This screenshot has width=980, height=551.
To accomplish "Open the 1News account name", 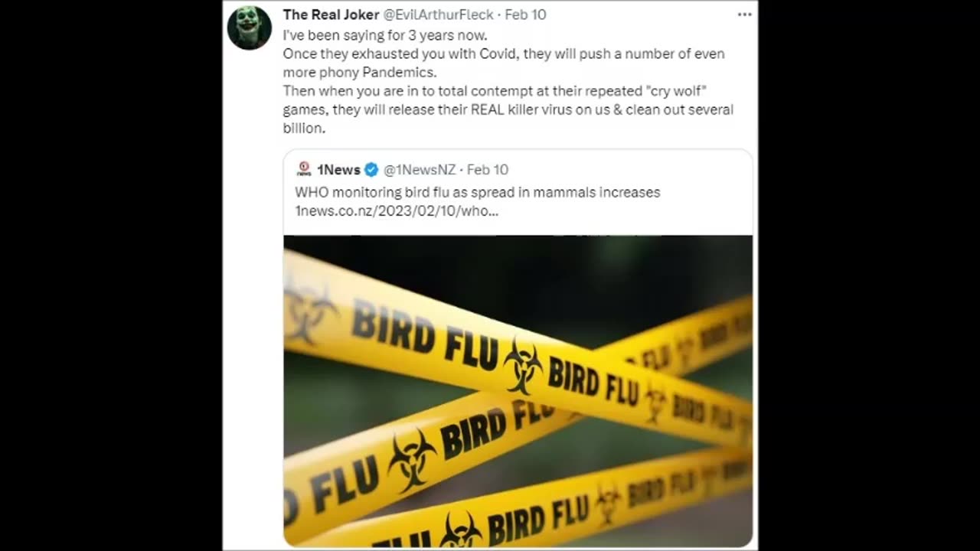I will point(338,170).
